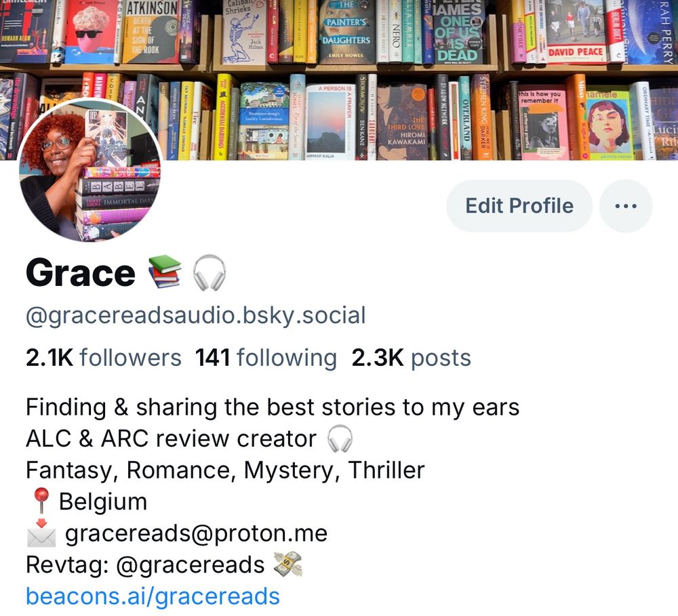
Task: Click the flying money emoji after Revtag
Action: (x=288, y=564)
